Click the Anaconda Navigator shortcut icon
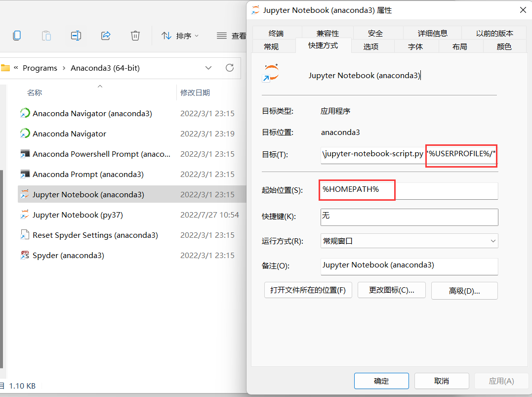Image resolution: width=532 pixels, height=397 pixels. coord(25,133)
